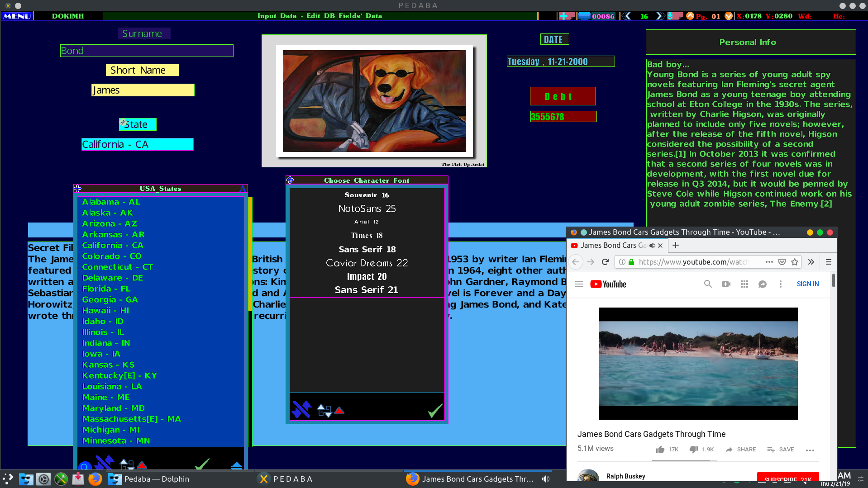Confirm state selection with the green checkmark
The height and width of the screenshot is (488, 868).
click(x=202, y=464)
